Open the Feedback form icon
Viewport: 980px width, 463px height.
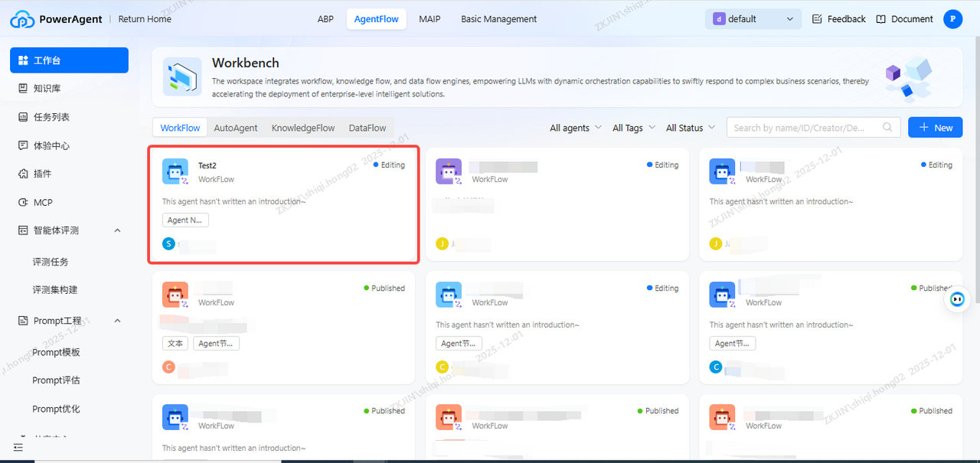[817, 19]
